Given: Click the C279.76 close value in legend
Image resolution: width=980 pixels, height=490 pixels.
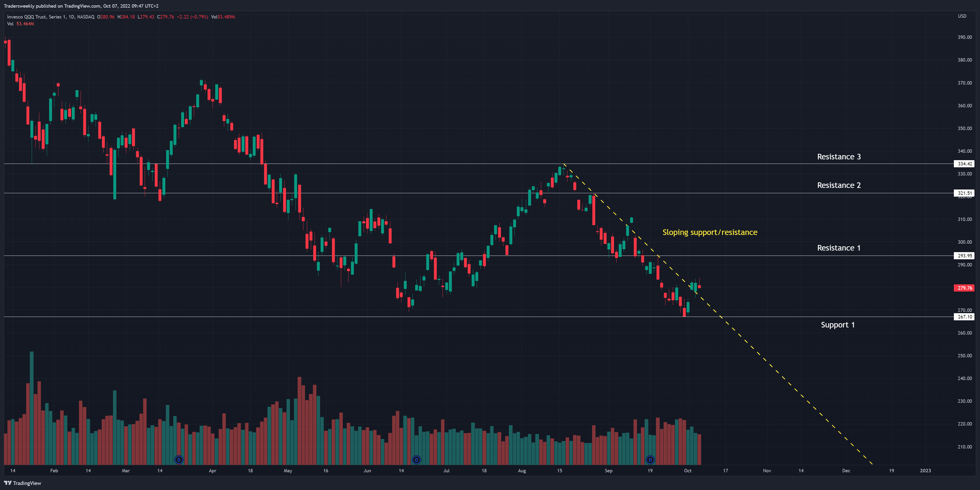Looking at the screenshot, I should coord(166,17).
